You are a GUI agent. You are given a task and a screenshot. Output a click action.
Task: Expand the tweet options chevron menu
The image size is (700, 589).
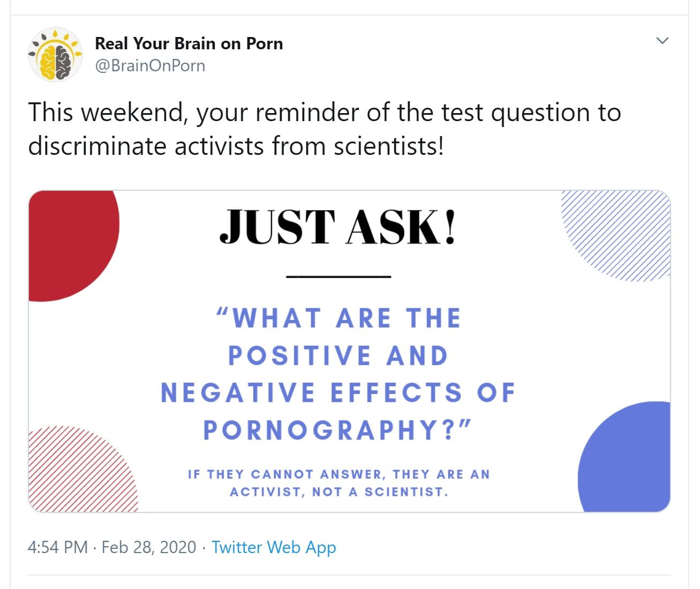coord(663,41)
